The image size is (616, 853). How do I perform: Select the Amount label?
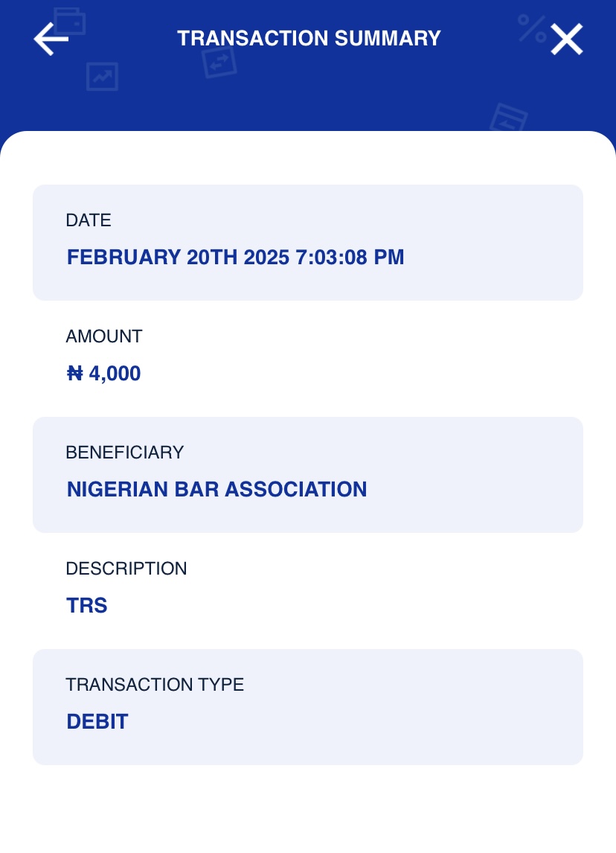[104, 336]
